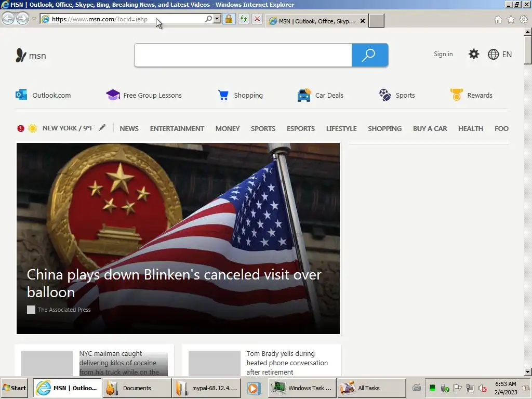
Task: Click the sunny weather icon
Action: tap(33, 128)
